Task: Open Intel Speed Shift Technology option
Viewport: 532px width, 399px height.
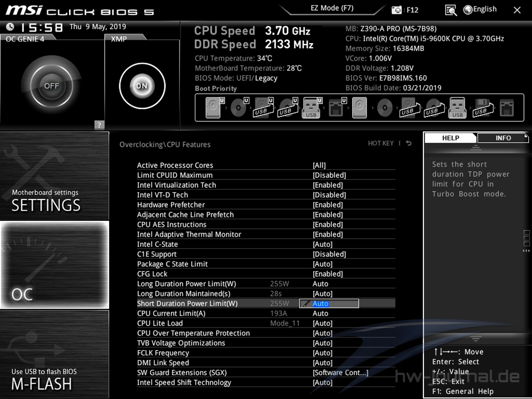Action: (266, 382)
